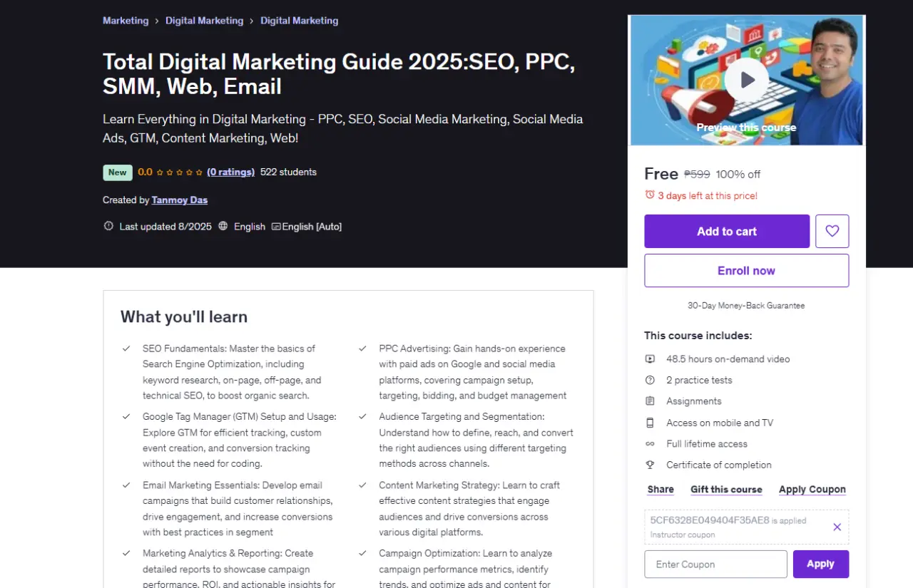Open the first Digital Marketing breadcrumb
Image resolution: width=913 pixels, height=588 pixels.
(x=205, y=21)
